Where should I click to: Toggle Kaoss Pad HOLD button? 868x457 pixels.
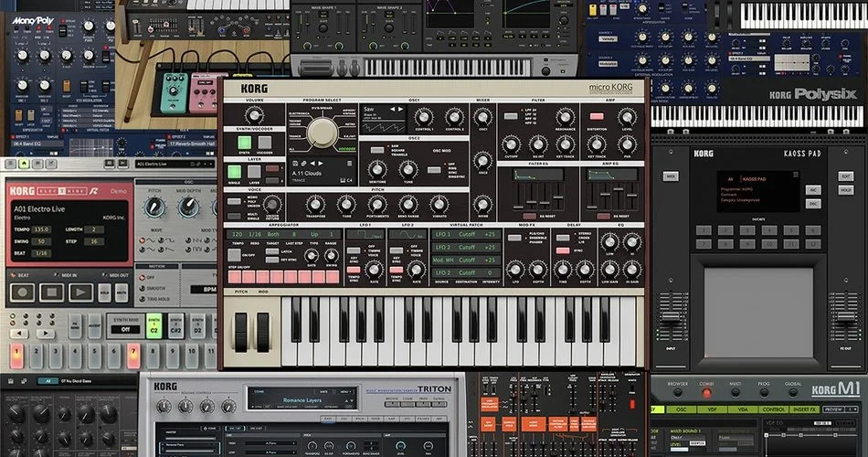(x=845, y=190)
